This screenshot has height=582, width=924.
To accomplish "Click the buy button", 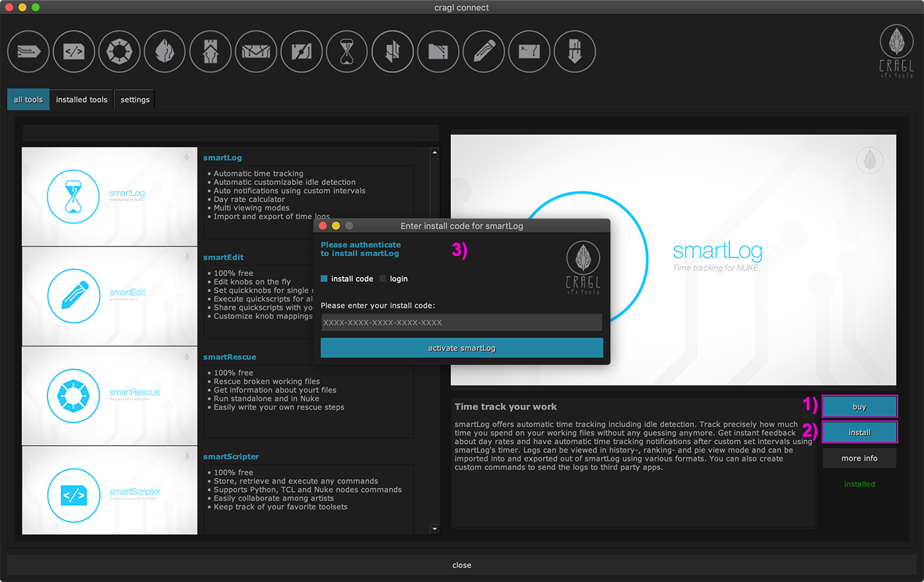I will click(859, 406).
